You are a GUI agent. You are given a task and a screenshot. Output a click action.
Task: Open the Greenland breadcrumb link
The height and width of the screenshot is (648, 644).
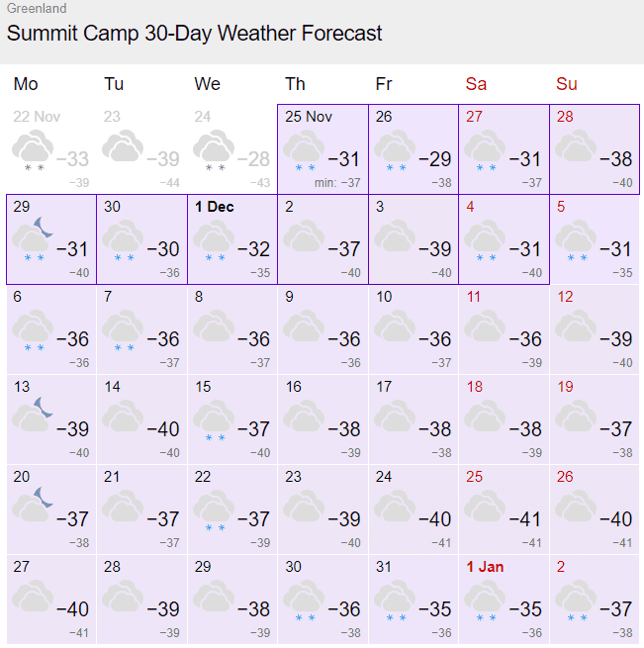pyautogui.click(x=37, y=8)
